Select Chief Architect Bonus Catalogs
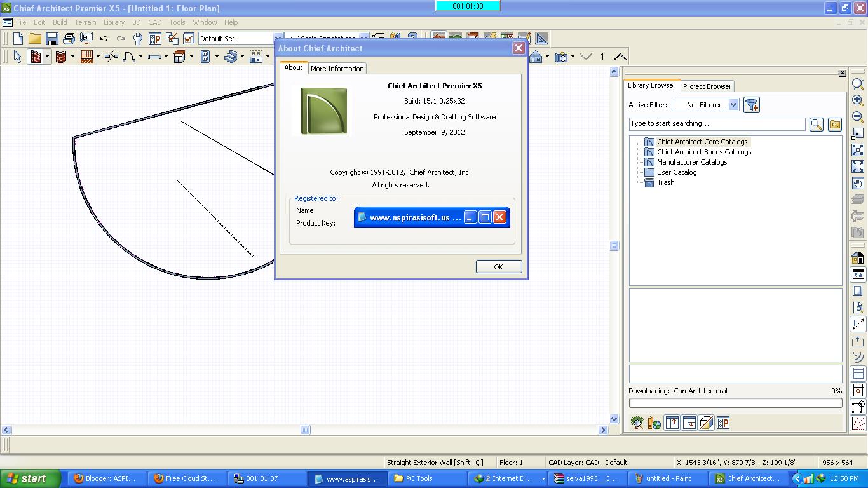 (704, 152)
